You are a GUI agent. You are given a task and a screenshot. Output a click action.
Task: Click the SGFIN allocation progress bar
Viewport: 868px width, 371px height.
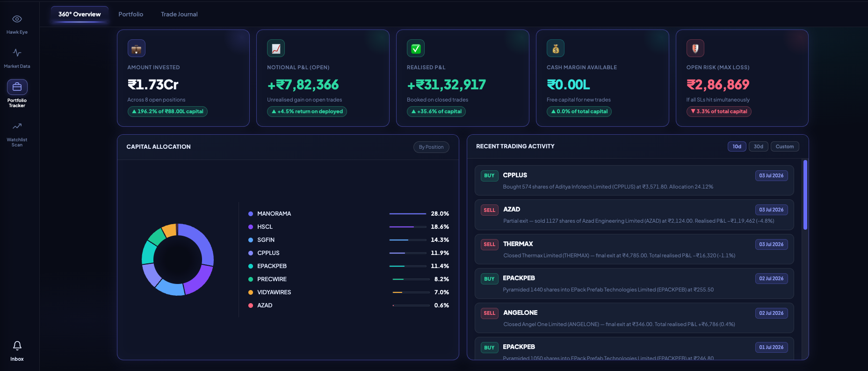click(408, 240)
